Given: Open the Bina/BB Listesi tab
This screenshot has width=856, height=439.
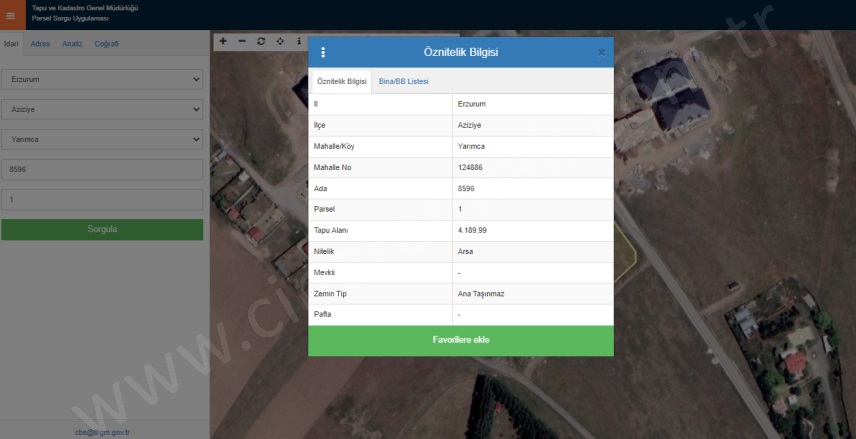Looking at the screenshot, I should (x=404, y=81).
